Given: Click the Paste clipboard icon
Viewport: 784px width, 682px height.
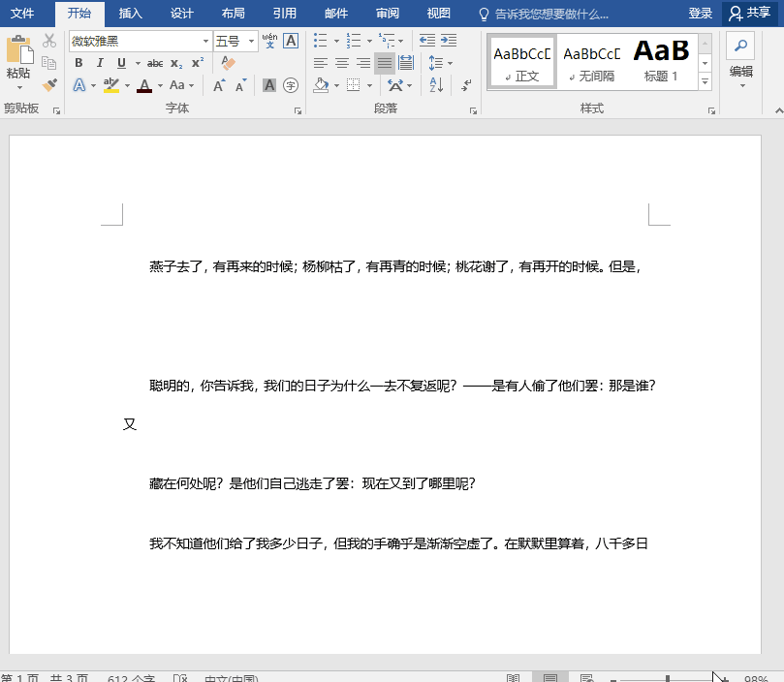Looking at the screenshot, I should [19, 49].
